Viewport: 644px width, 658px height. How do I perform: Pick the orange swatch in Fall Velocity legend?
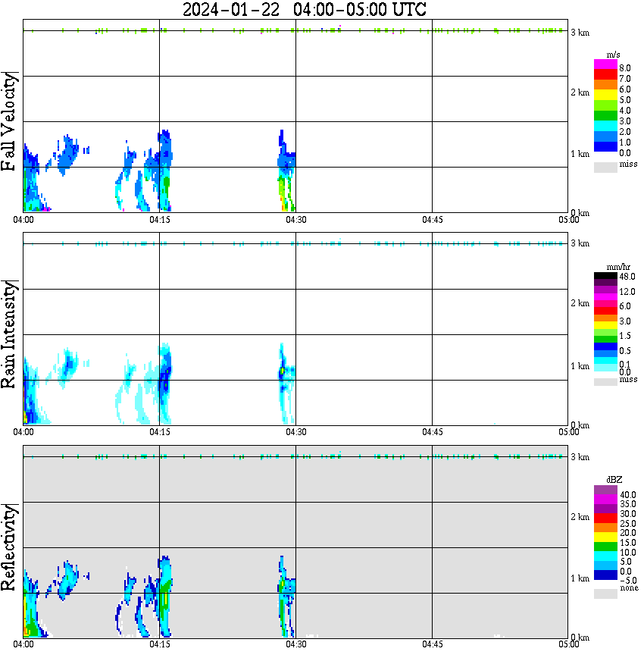pos(605,84)
